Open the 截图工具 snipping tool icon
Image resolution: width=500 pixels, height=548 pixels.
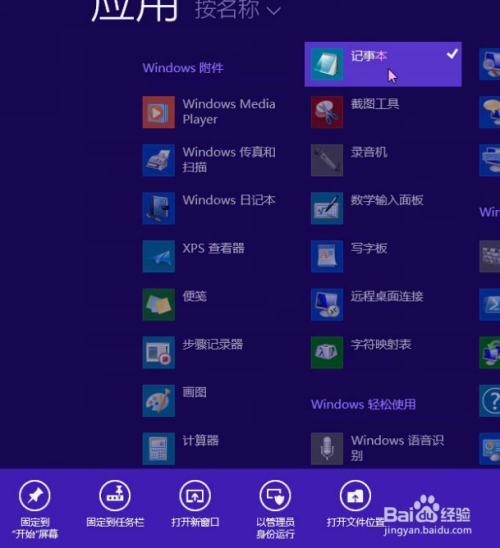click(327, 112)
